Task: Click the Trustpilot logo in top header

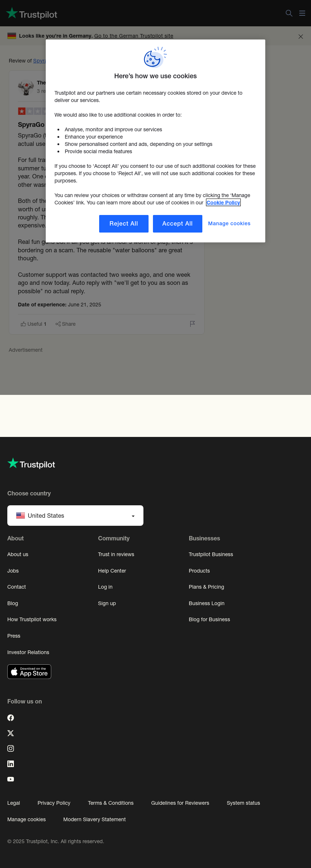Action: click(x=31, y=14)
